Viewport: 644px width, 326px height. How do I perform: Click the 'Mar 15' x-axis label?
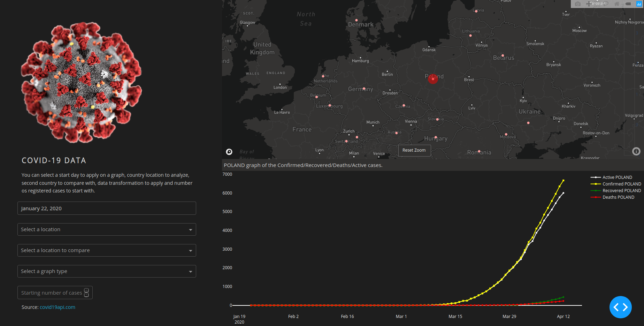click(455, 317)
